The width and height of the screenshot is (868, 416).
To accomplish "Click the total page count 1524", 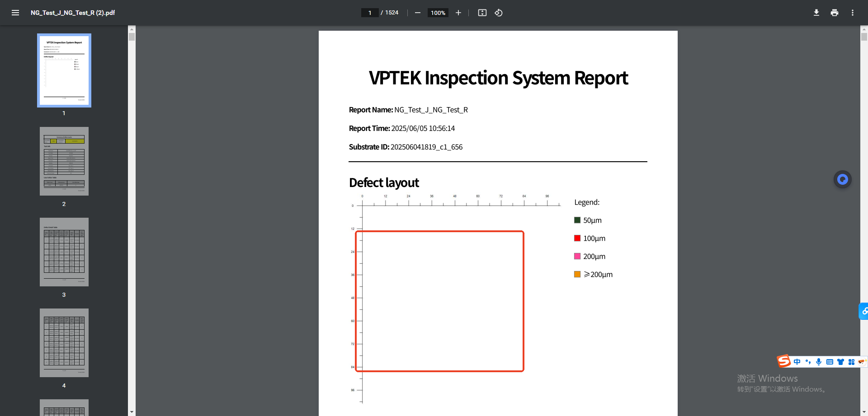I will 392,13.
